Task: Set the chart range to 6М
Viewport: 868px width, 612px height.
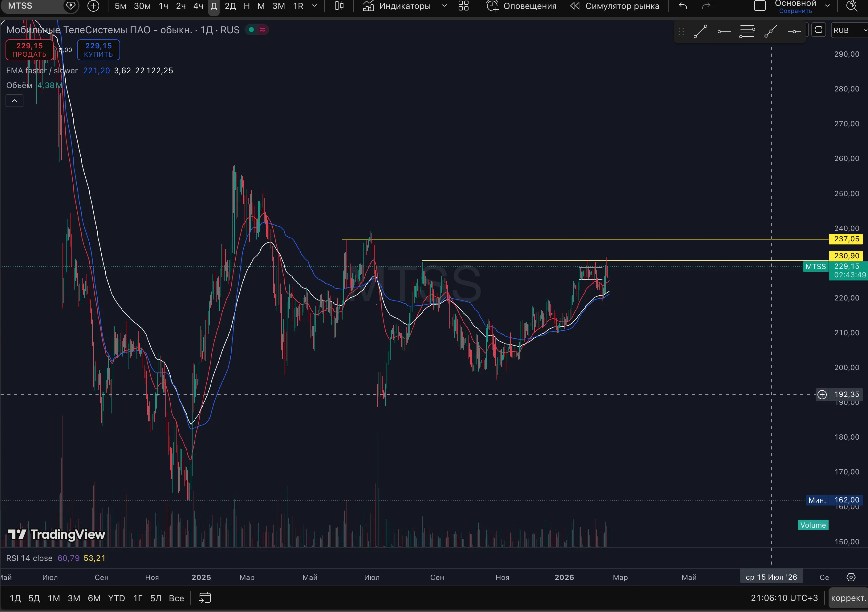Action: pos(94,598)
